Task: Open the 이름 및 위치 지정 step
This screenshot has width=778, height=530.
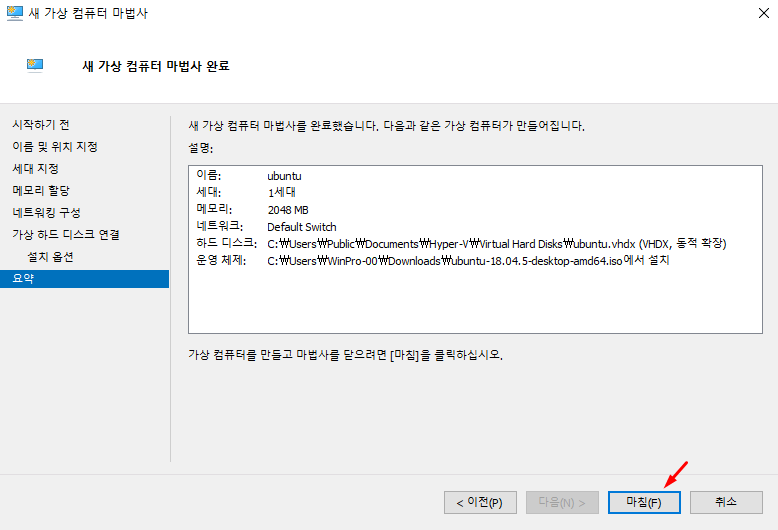Action: [55, 147]
